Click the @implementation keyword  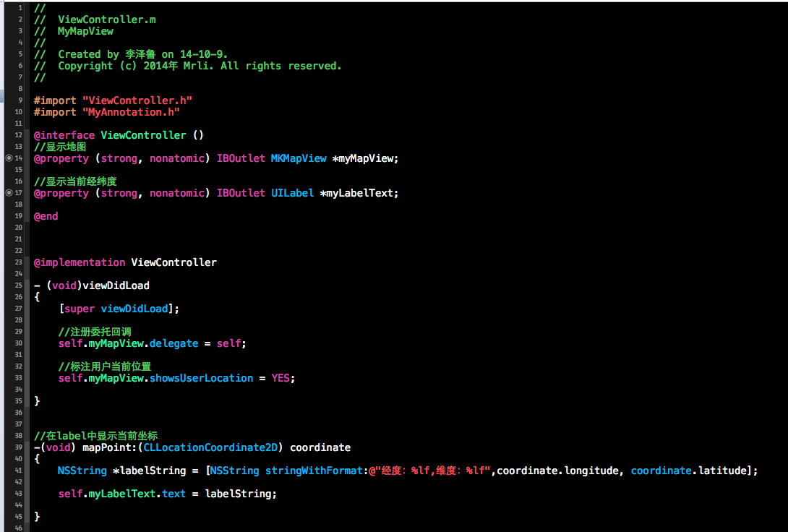click(x=80, y=262)
